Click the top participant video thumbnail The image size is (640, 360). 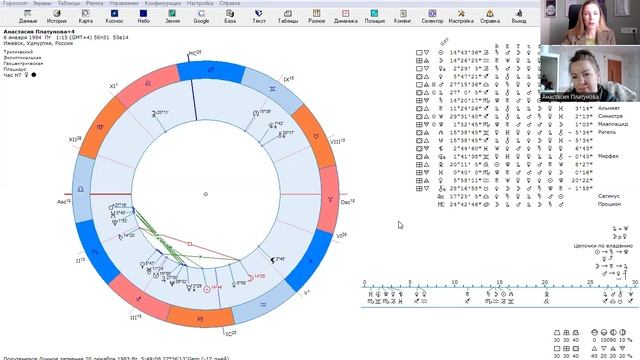(590, 22)
